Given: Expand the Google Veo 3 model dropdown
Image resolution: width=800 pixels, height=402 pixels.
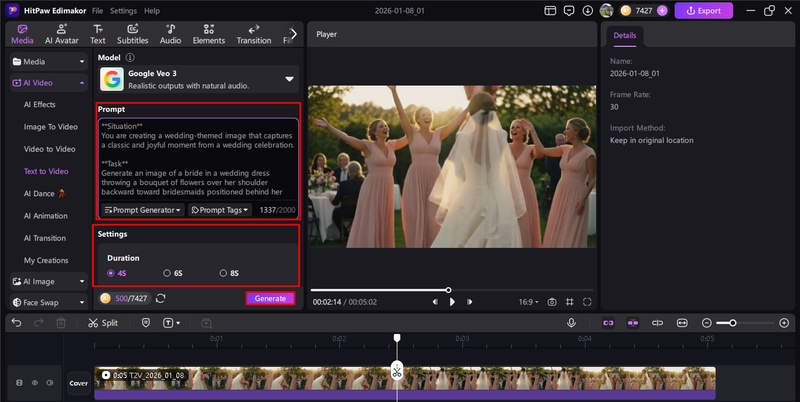Looking at the screenshot, I should (289, 79).
